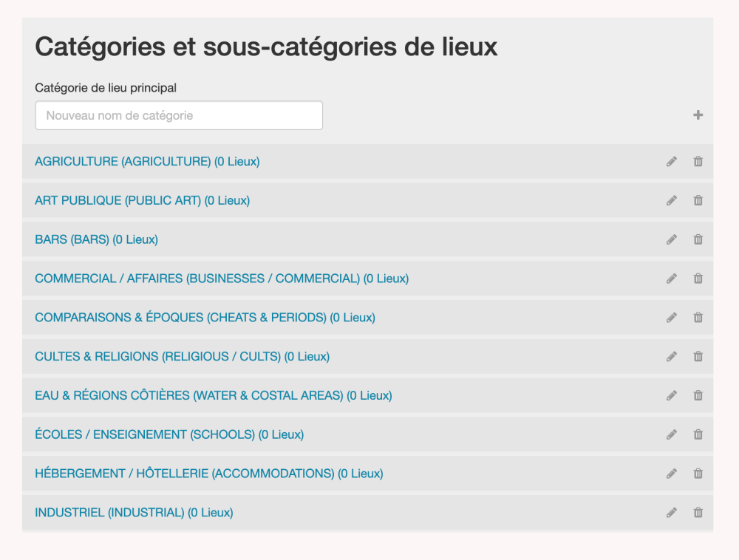739x560 pixels.
Task: Edit the AGRICULTURE category with pencil icon
Action: [671, 161]
